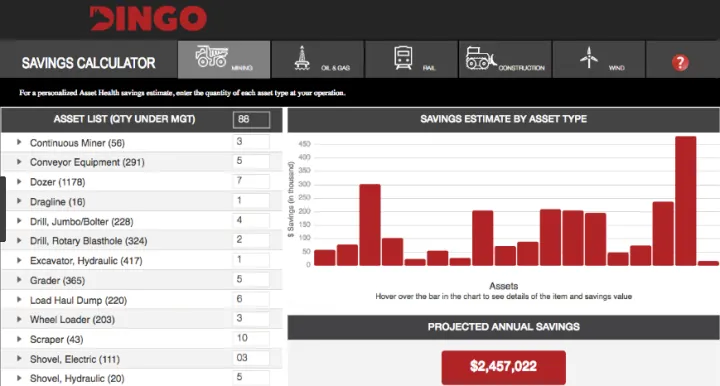Expand the Dragline (16) row arrow
The height and width of the screenshot is (386, 720).
[x=19, y=201]
